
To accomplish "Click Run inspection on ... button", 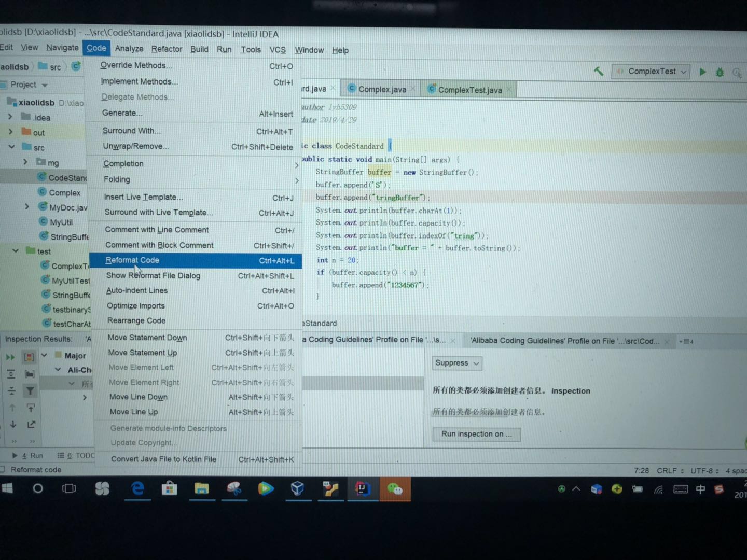I will 476,434.
